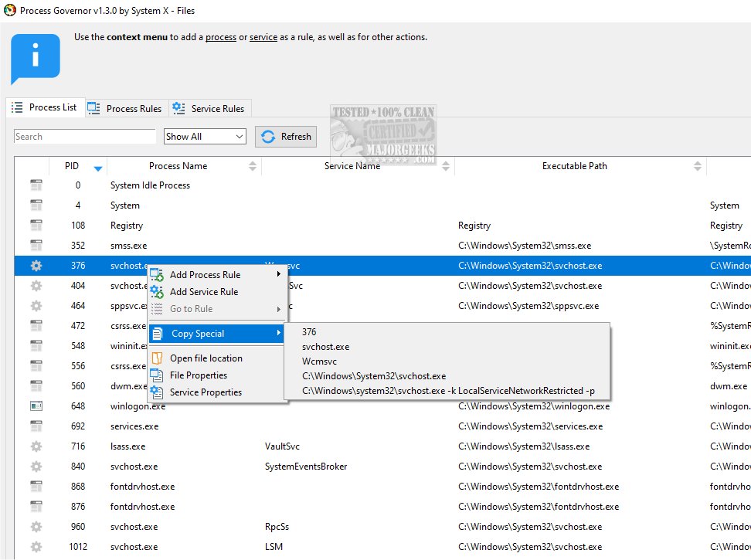Click the C:\Windows\System32\lsass.exe path cell
The image size is (751, 560).
524,446
